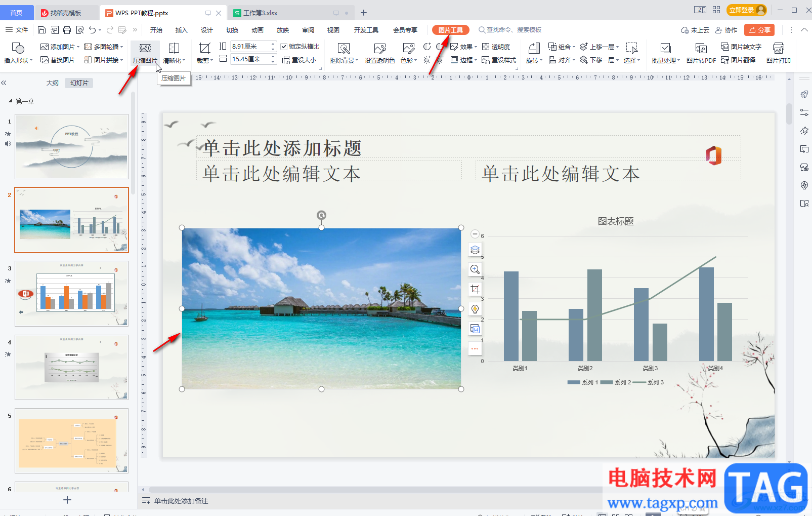Click 协作 (Collaborate) button

pyautogui.click(x=726, y=30)
